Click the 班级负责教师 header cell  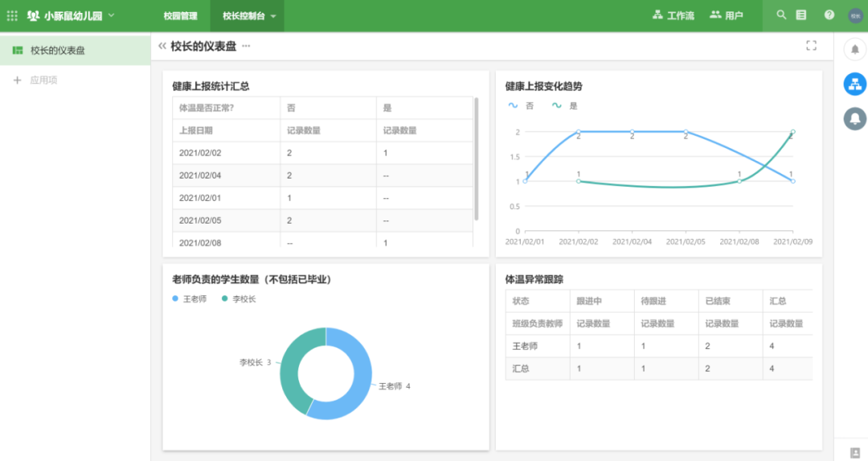(538, 323)
